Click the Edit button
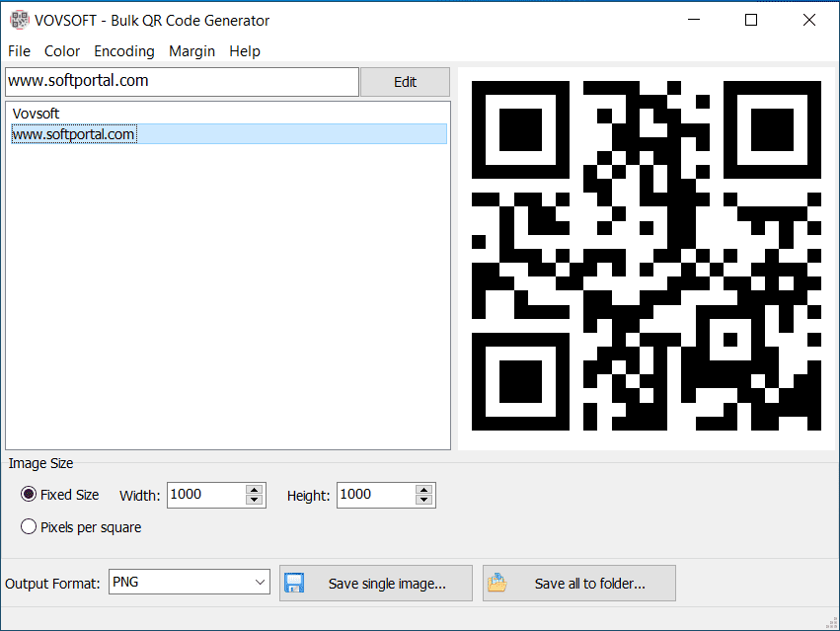Image resolution: width=840 pixels, height=631 pixels. (405, 82)
